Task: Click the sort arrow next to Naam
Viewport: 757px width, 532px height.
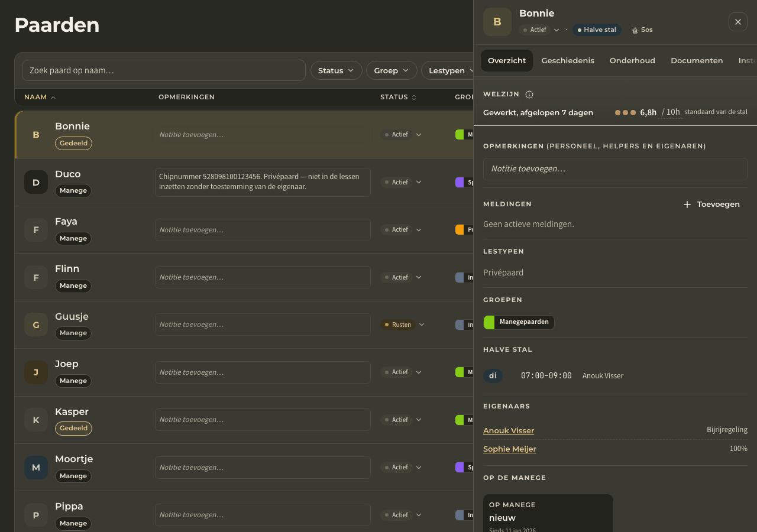Action: click(x=53, y=98)
